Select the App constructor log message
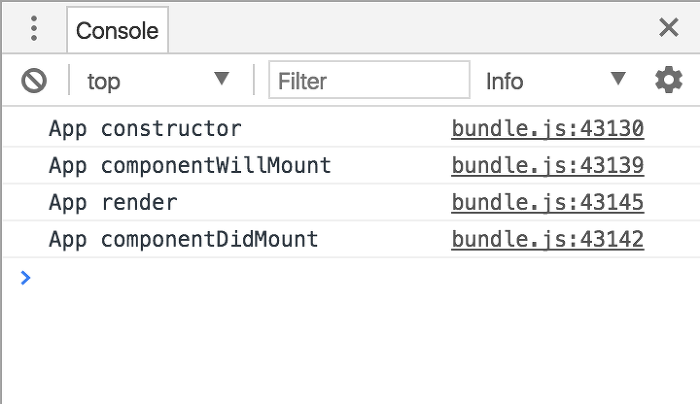The image size is (700, 404). point(145,129)
